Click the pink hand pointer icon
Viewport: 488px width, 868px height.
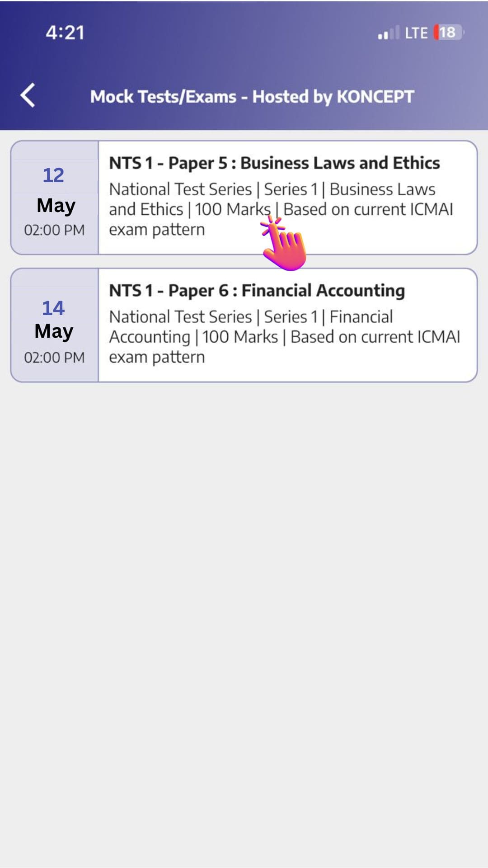[284, 244]
